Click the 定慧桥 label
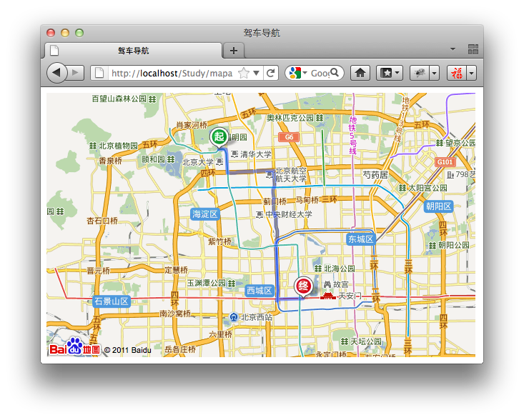 coord(176,270)
